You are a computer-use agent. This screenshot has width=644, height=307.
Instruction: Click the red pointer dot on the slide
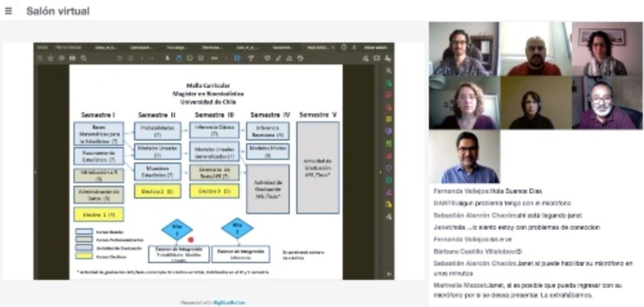pyautogui.click(x=191, y=239)
